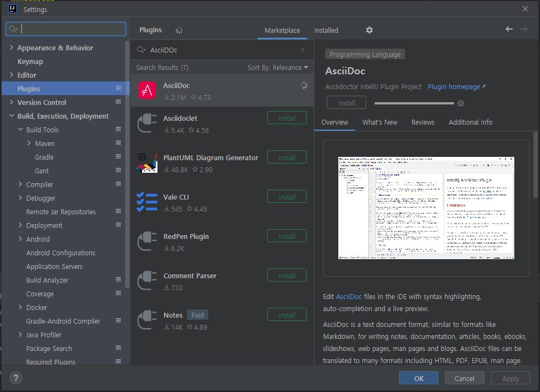Select the Notes plugin icon
540x392 pixels.
coord(147,320)
